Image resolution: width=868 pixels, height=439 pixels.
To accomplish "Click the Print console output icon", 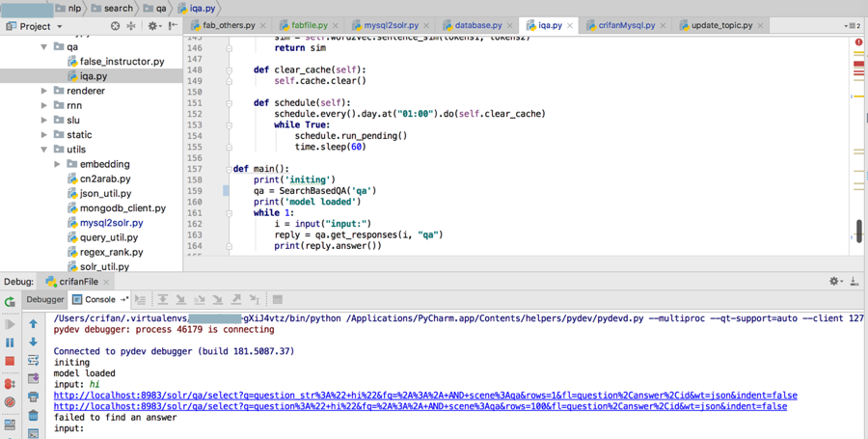I will (33, 397).
